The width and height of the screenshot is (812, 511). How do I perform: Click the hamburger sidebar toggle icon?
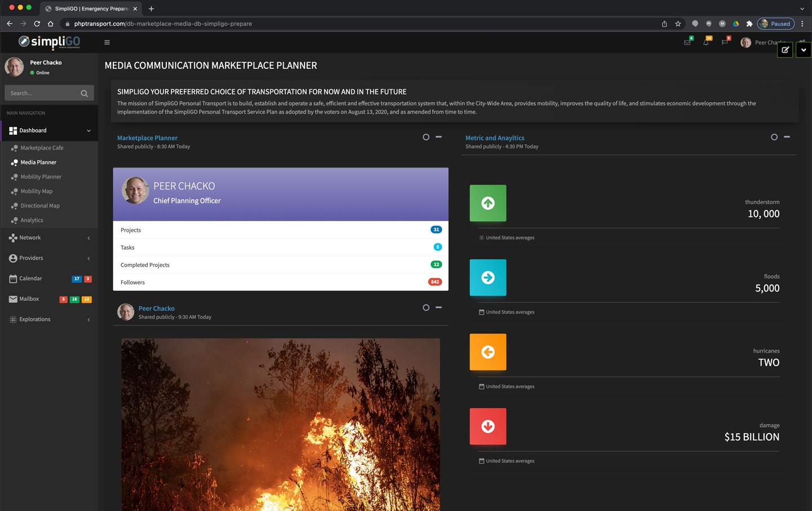pyautogui.click(x=107, y=42)
